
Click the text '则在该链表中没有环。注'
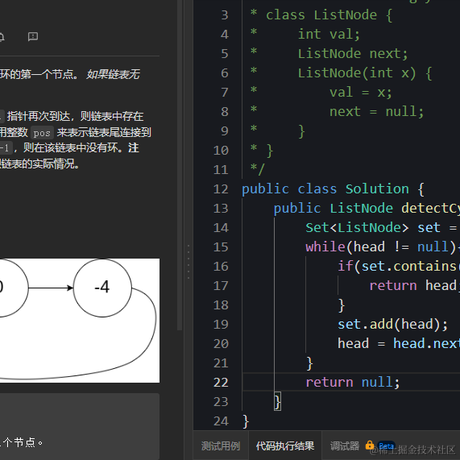[81, 148]
